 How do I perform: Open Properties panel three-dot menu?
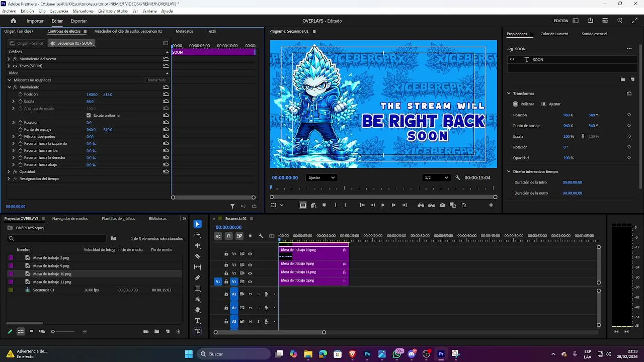point(629,49)
